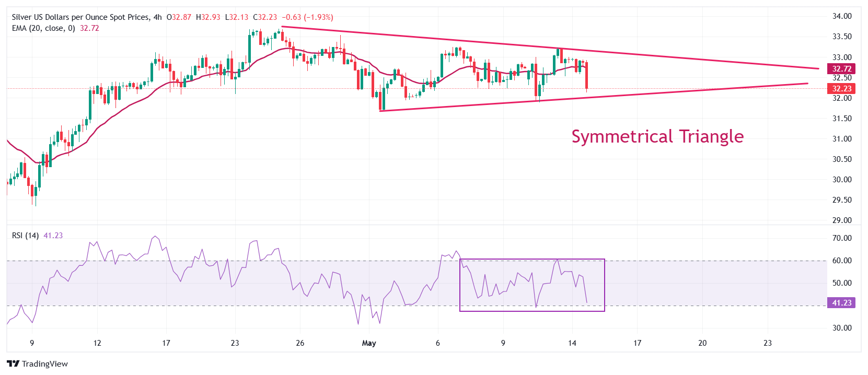This screenshot has width=868, height=375.
Task: Click the 32.72 EMA value in the legend
Action: tap(89, 28)
